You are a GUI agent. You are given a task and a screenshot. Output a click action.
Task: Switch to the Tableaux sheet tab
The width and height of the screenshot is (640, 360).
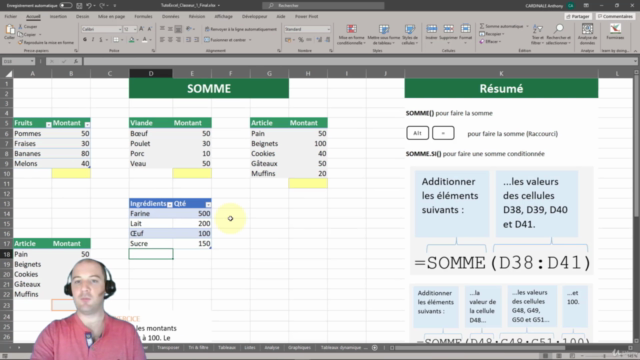pyautogui.click(x=227, y=348)
